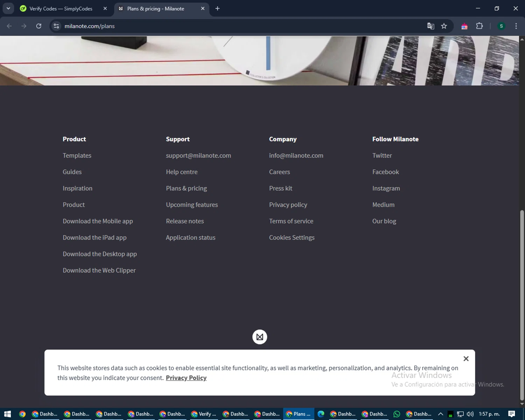Open the profile avatar S

(501, 26)
